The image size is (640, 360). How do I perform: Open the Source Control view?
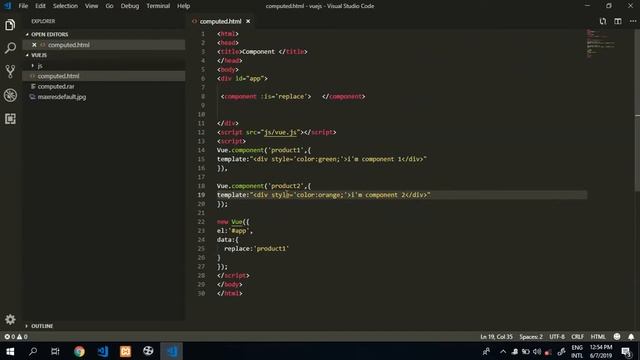point(10,71)
